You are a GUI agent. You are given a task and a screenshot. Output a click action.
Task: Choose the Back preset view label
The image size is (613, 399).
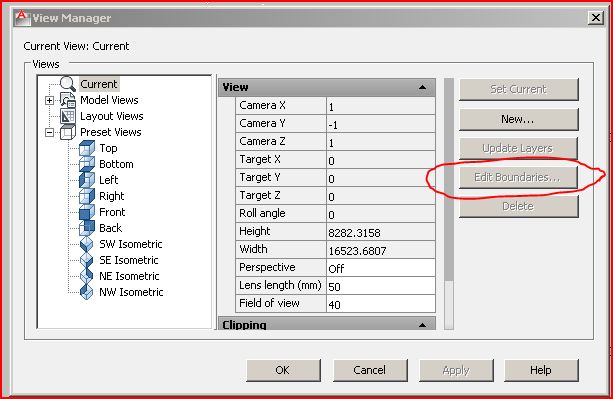[111, 228]
